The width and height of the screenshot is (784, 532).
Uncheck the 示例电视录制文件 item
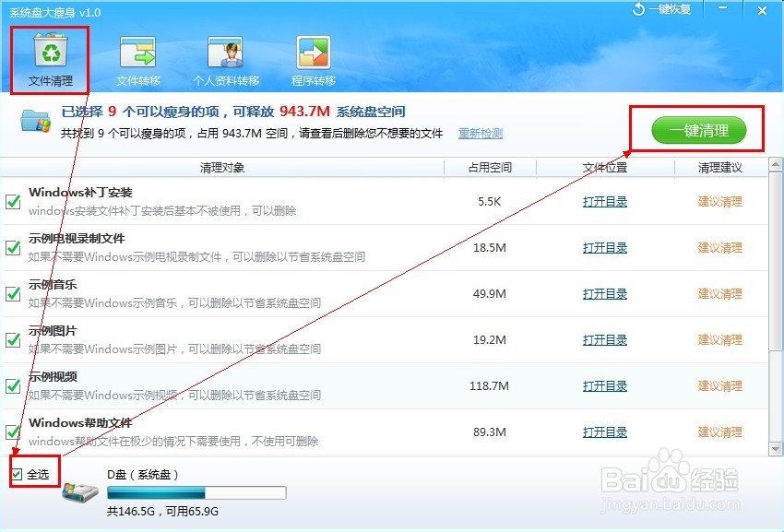(13, 247)
